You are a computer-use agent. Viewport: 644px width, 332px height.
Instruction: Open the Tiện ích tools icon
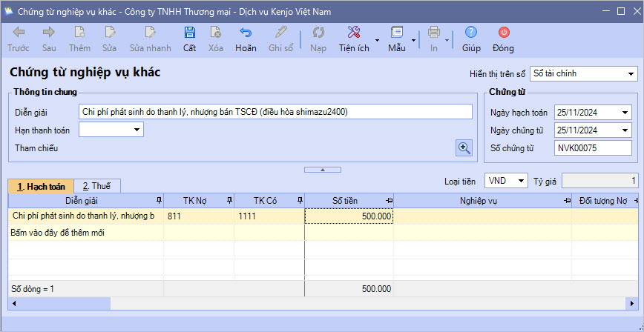[x=354, y=33]
